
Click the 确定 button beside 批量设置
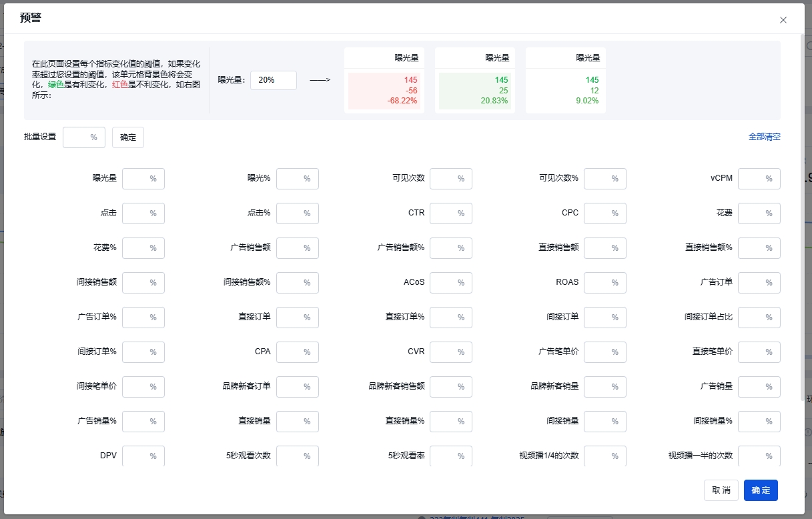(127, 137)
